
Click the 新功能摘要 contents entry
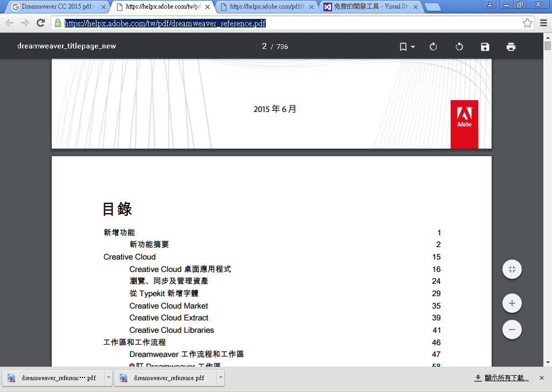149,244
